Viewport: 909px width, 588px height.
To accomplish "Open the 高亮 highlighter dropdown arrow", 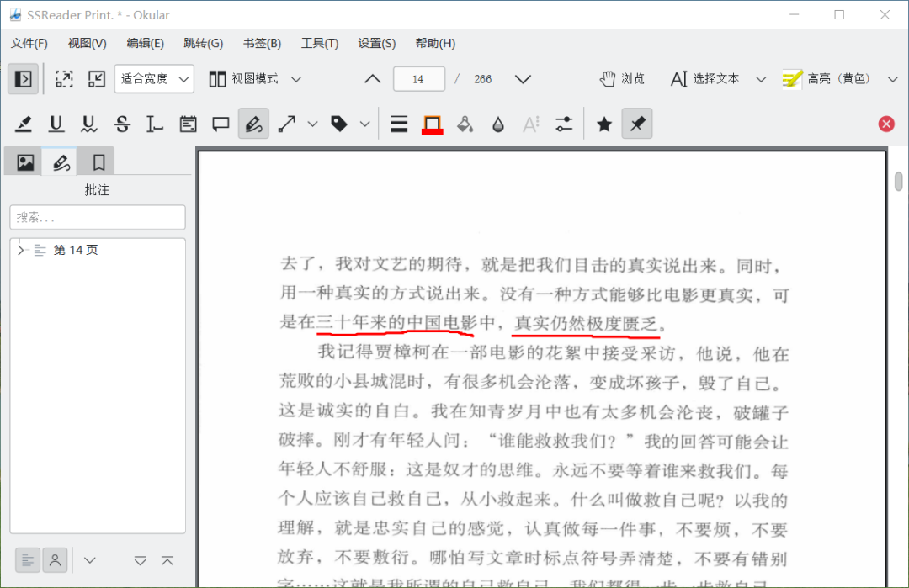I will tap(893, 79).
